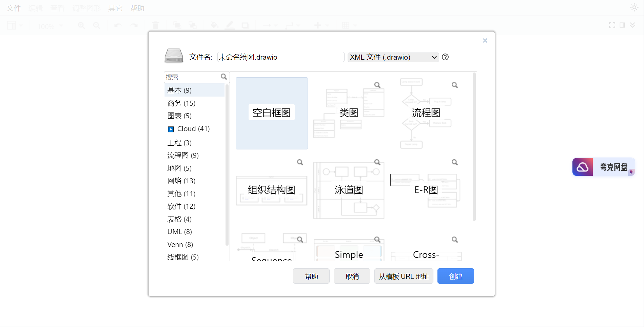Click the search magnifier in template search box
The width and height of the screenshot is (644, 327).
223,77
